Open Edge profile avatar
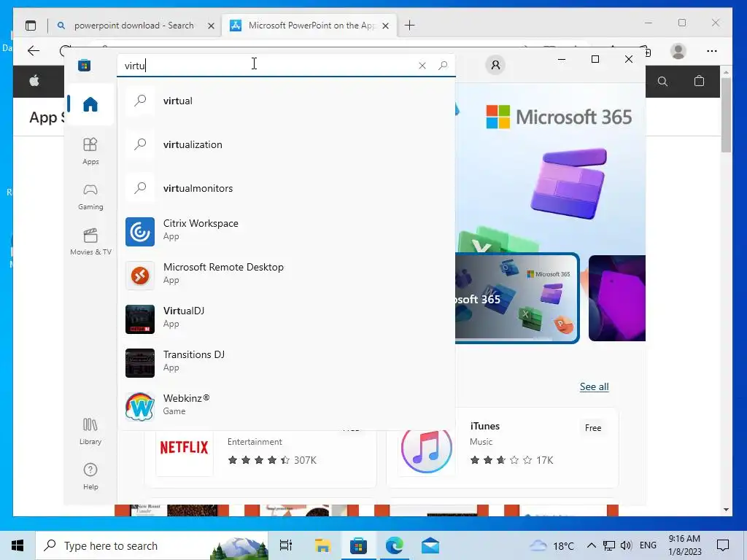This screenshot has width=747, height=560. coord(678,51)
